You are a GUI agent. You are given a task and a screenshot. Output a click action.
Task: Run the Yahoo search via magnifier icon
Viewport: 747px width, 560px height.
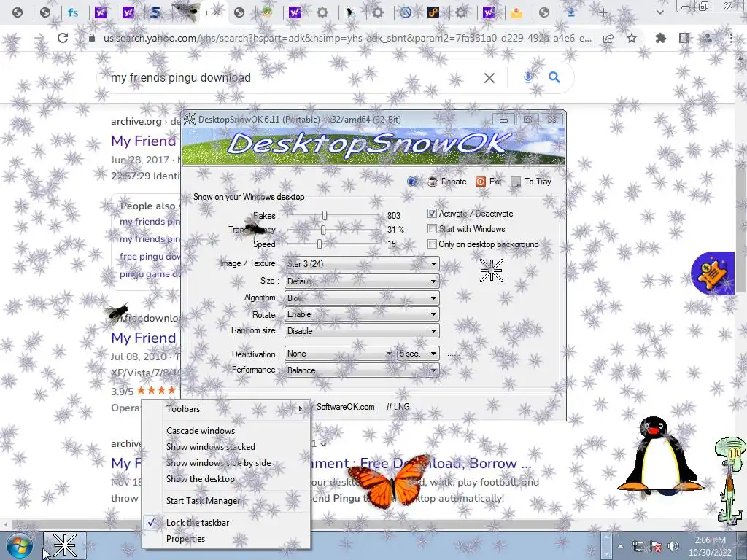pyautogui.click(x=554, y=77)
